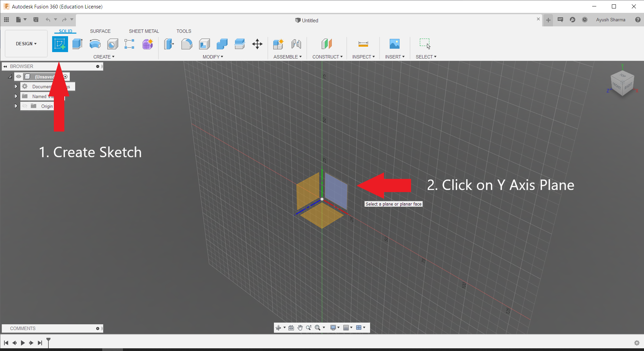
Task: Select the Revolve tool
Action: (95, 44)
